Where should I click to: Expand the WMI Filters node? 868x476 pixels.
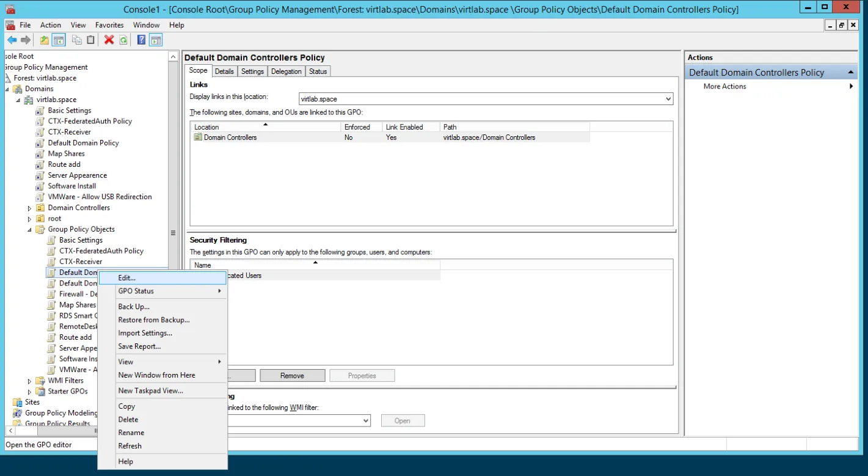tap(29, 381)
